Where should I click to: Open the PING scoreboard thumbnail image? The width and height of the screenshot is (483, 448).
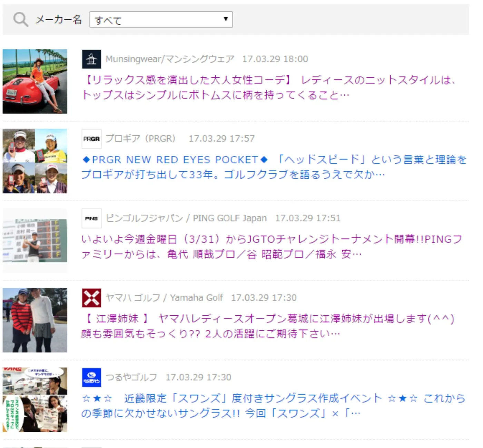[x=35, y=241]
